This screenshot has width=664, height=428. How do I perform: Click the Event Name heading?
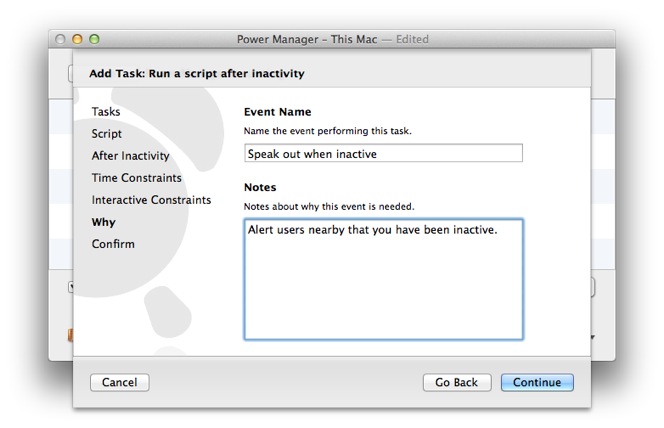pos(277,112)
